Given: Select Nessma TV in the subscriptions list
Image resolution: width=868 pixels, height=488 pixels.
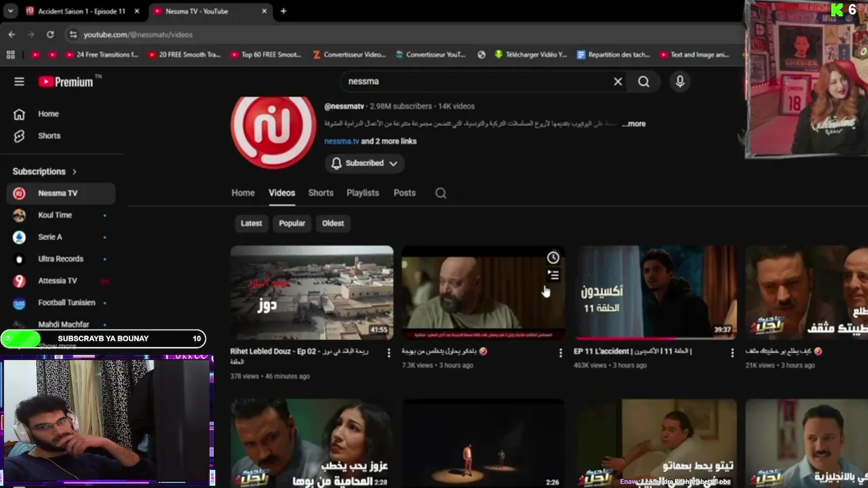Looking at the screenshot, I should click(61, 193).
